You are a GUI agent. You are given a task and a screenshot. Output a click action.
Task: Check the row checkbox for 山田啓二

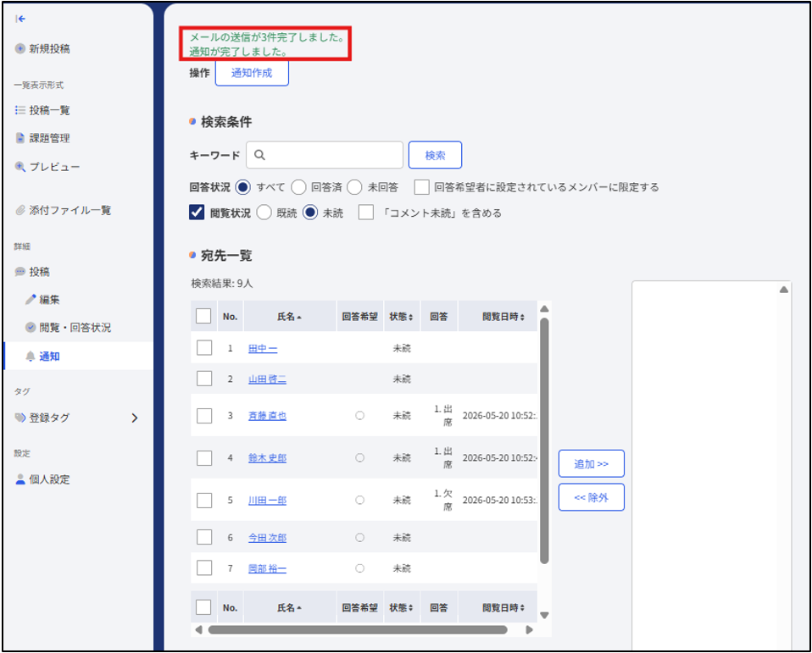coord(204,379)
